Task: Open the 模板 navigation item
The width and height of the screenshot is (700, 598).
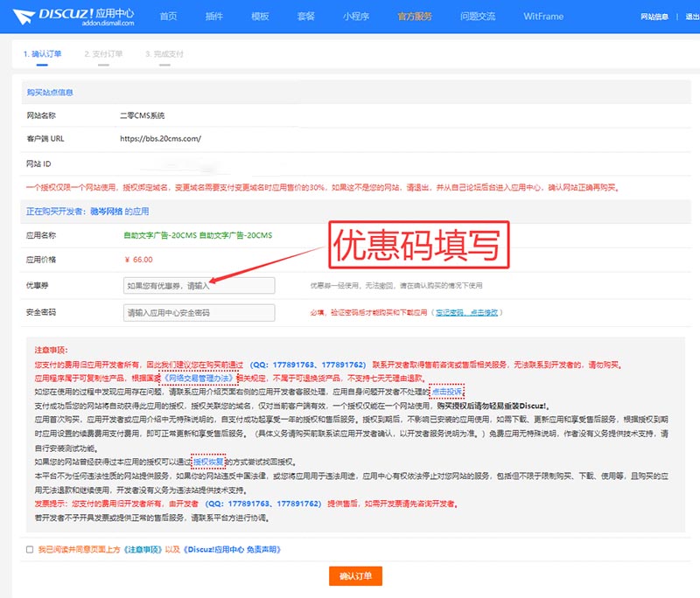Action: coord(260,17)
